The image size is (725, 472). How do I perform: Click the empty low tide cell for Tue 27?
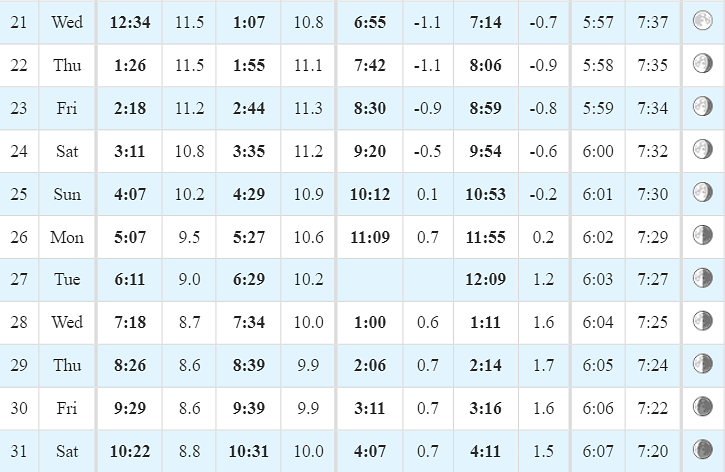pos(370,280)
